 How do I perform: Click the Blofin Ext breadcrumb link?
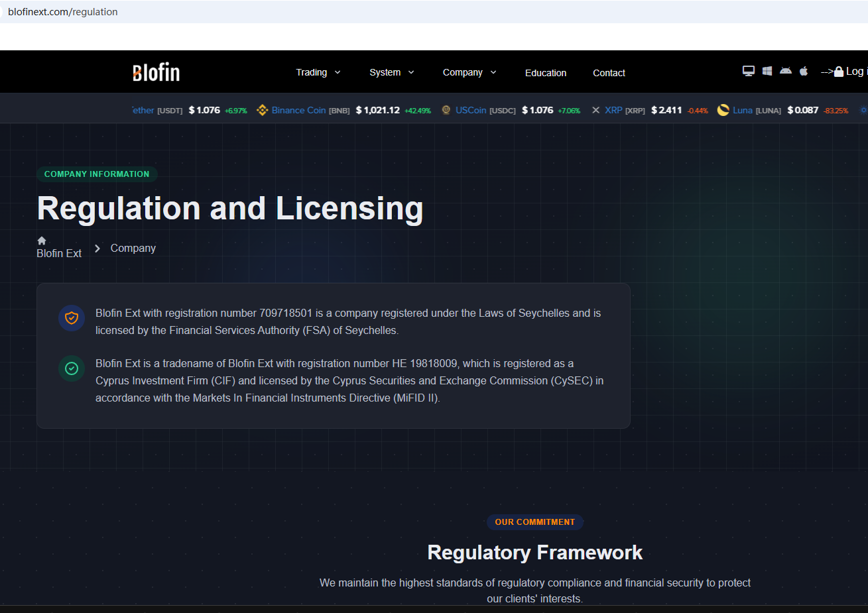[x=59, y=253]
